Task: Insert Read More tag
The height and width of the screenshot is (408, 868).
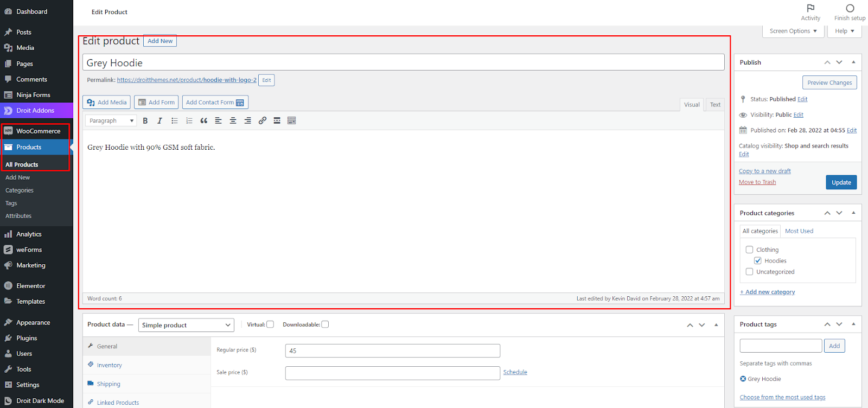Action: point(277,120)
